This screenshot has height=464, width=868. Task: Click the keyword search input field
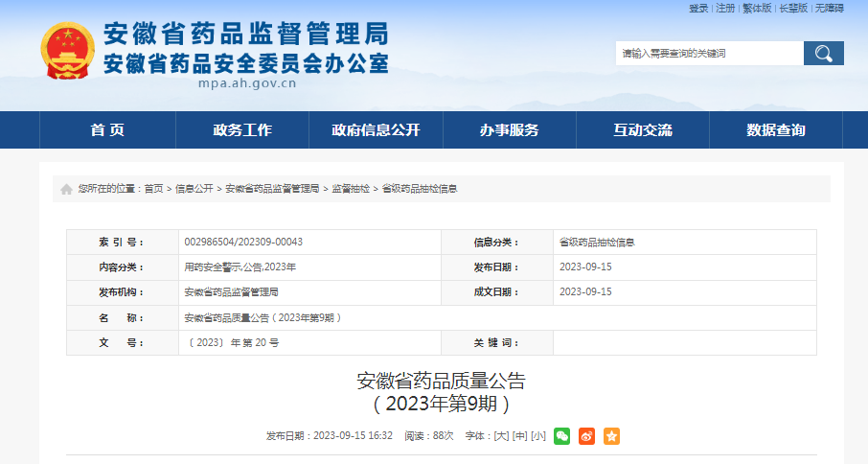point(709,54)
